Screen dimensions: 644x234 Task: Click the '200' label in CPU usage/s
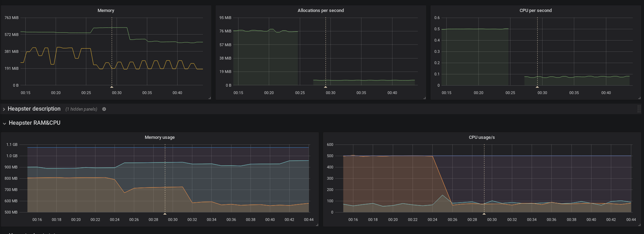click(x=330, y=190)
